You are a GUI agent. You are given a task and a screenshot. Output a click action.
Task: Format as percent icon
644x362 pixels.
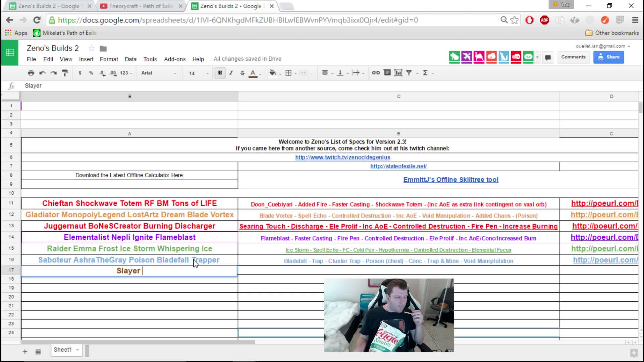coord(91,73)
